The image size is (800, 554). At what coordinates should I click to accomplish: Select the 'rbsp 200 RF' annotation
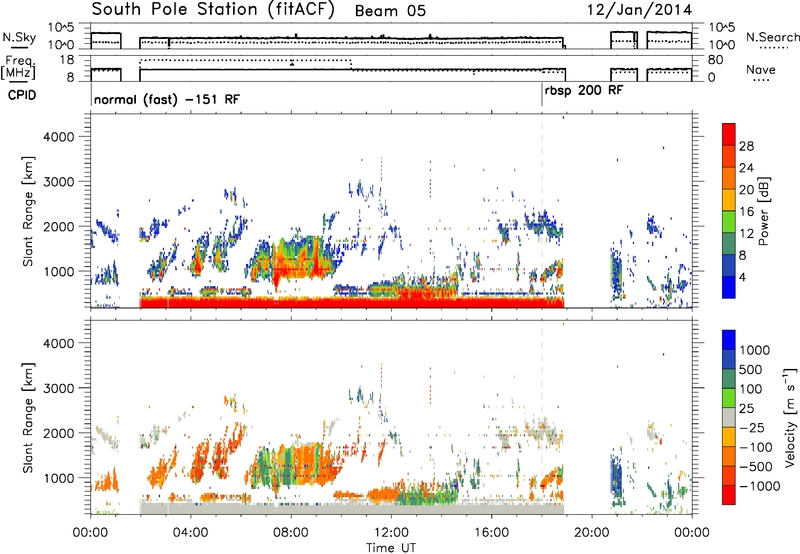(x=584, y=91)
